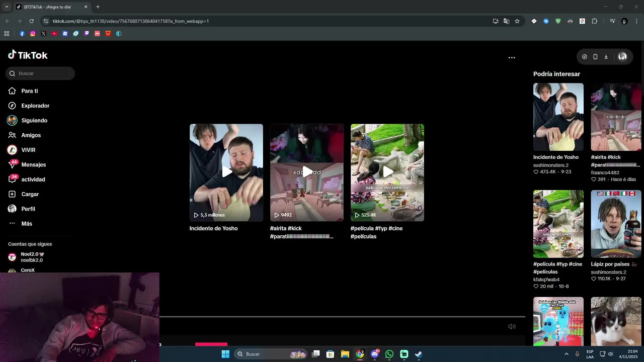The width and height of the screenshot is (644, 362).
Task: Seek on the video progress bar
Action: point(342,317)
